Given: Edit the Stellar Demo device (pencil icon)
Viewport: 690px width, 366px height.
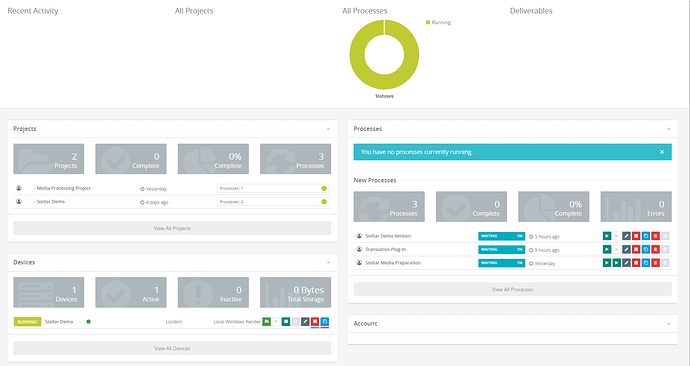Looking at the screenshot, I should tap(305, 322).
